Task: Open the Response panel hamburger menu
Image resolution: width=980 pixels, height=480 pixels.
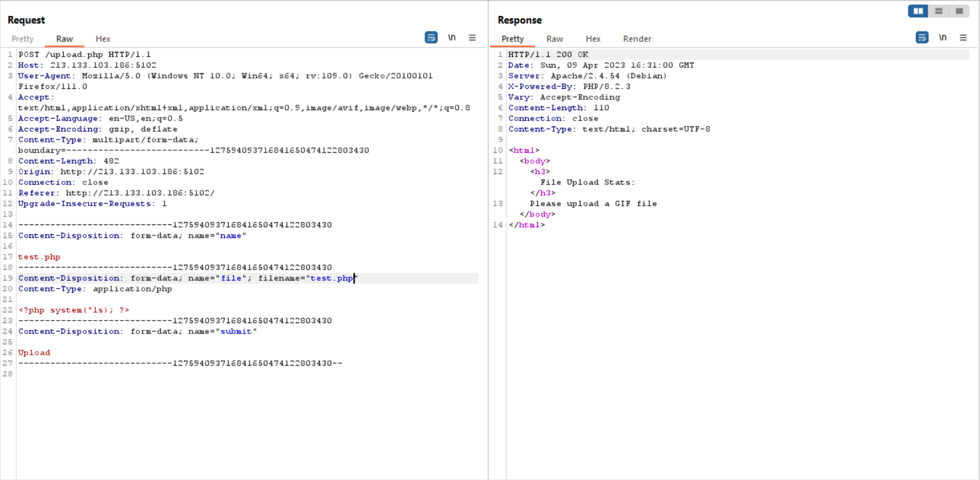Action: tap(963, 38)
